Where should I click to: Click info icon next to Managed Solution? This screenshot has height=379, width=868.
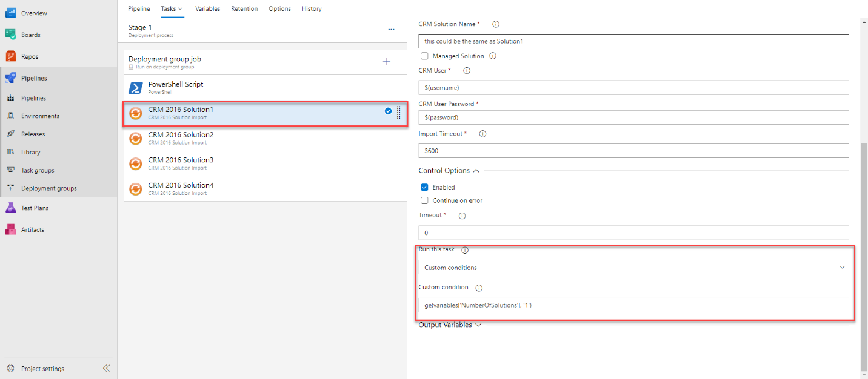coord(493,56)
